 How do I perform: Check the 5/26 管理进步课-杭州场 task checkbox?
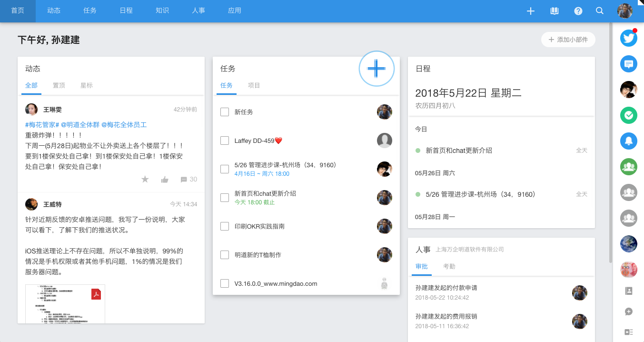[x=225, y=169]
